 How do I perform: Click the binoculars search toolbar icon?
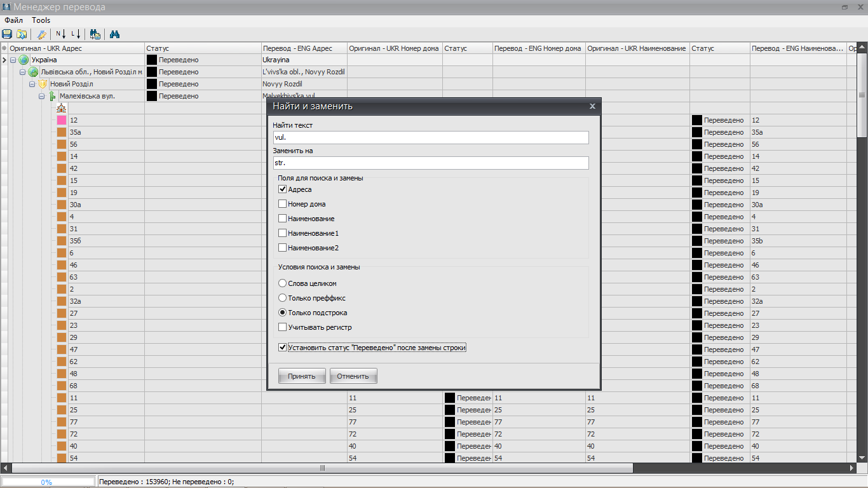point(115,34)
